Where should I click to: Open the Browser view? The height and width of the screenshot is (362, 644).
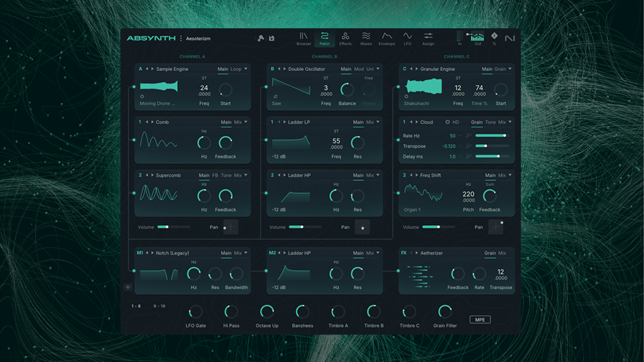(x=303, y=39)
